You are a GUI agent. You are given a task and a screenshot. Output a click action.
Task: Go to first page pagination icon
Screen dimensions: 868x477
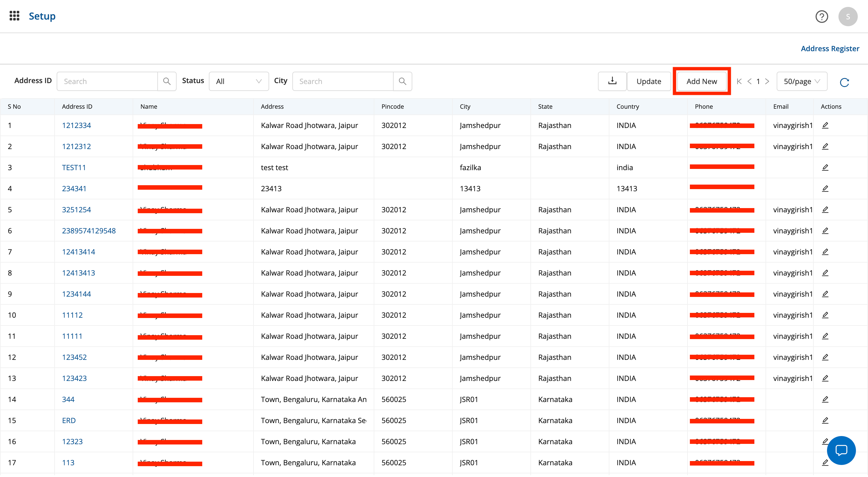[x=739, y=81]
